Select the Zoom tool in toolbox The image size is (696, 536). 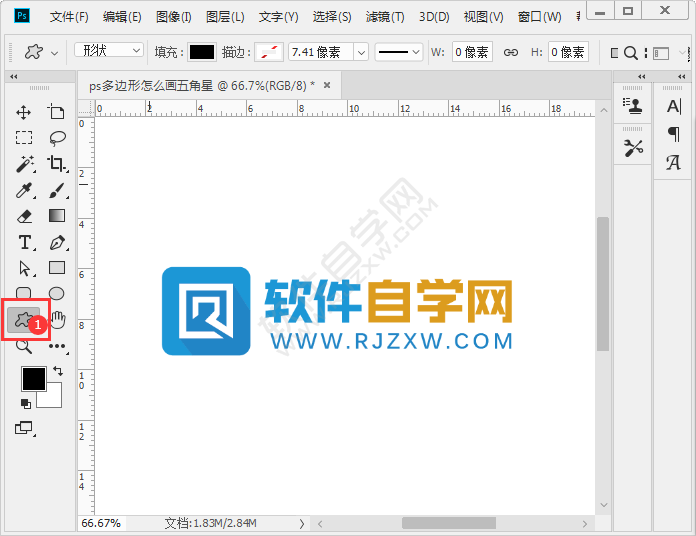tap(24, 347)
